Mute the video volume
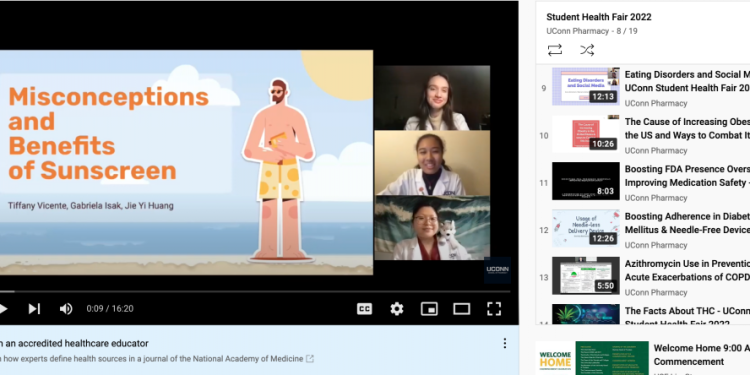Image resolution: width=750 pixels, height=375 pixels. coord(66,309)
